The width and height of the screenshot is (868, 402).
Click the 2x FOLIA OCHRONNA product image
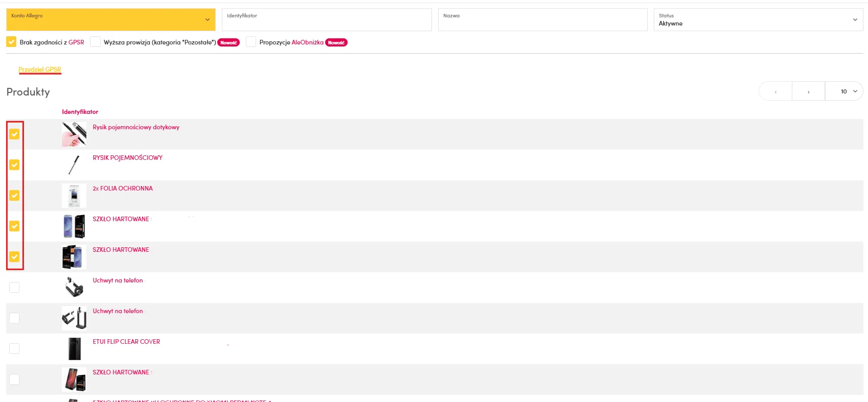tap(74, 196)
